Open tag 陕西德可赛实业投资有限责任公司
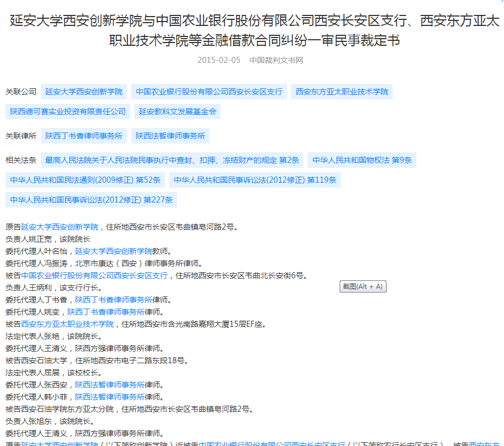 coord(68,112)
